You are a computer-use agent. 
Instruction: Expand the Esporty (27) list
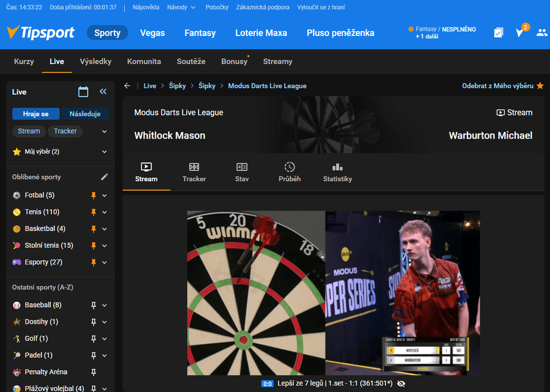(x=104, y=263)
